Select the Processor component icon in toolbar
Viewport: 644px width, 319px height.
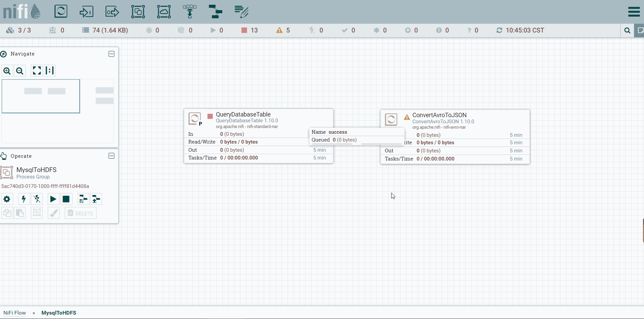point(61,12)
